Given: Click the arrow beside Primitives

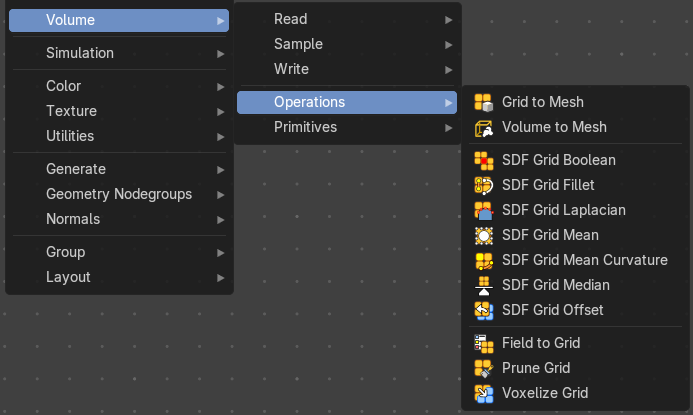Looking at the screenshot, I should (x=448, y=128).
